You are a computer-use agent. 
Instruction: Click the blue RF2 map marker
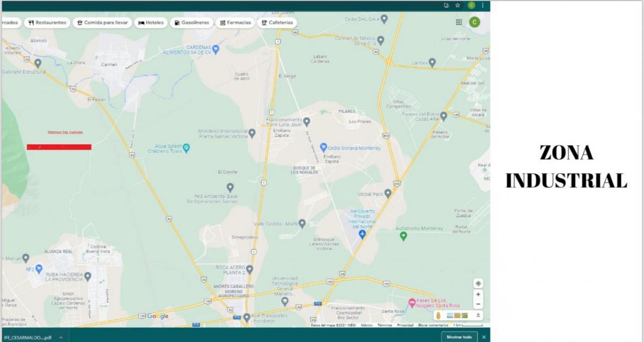(x=39, y=268)
